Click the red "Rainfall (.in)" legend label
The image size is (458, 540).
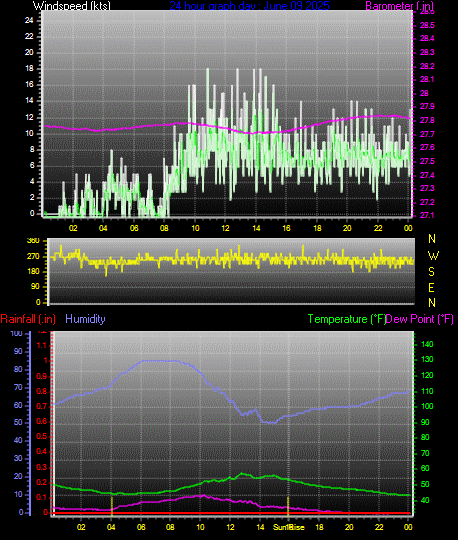tap(28, 319)
